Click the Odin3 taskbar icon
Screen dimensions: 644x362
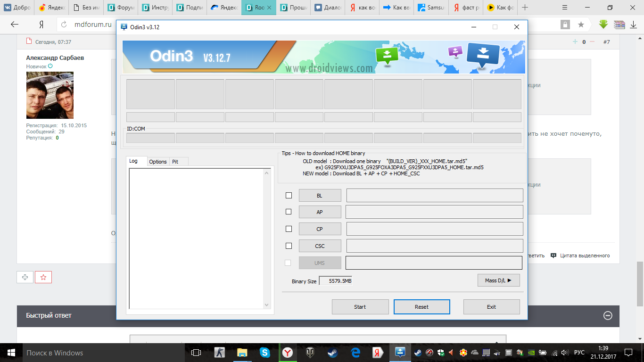(400, 353)
